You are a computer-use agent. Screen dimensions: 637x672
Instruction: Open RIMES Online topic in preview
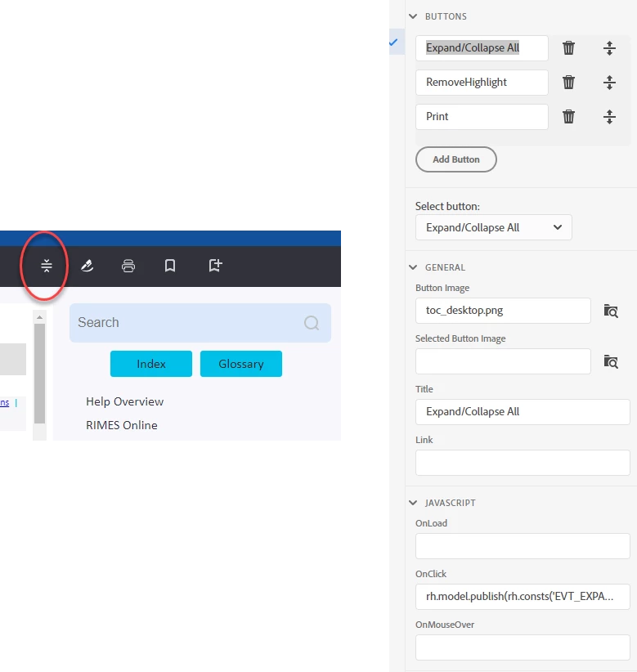click(122, 425)
